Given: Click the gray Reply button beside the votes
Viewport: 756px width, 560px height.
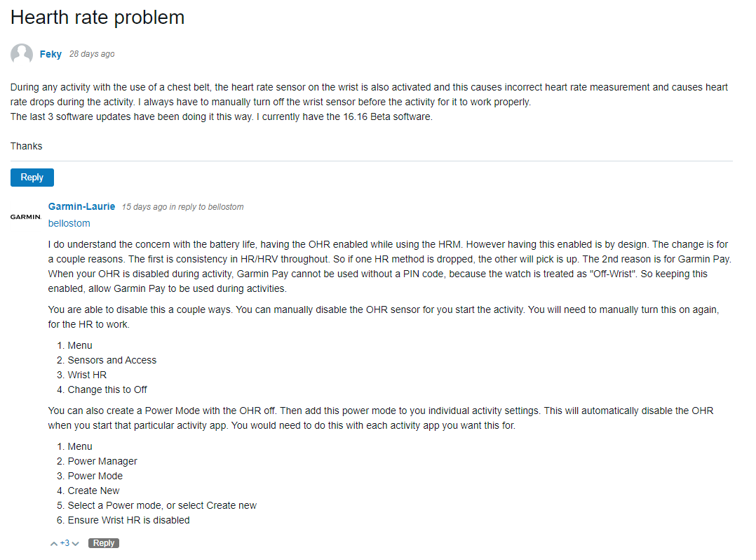Looking at the screenshot, I should [104, 543].
